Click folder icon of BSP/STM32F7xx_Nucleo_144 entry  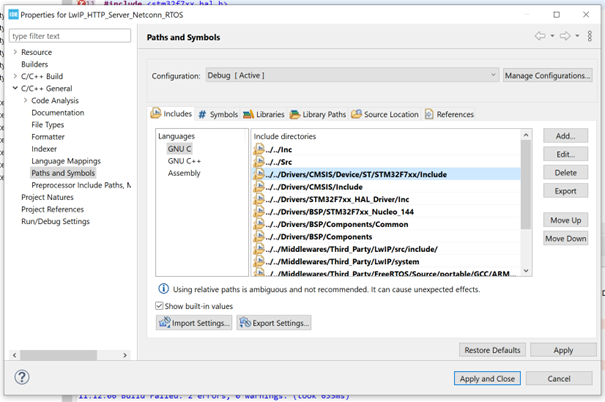(259, 211)
